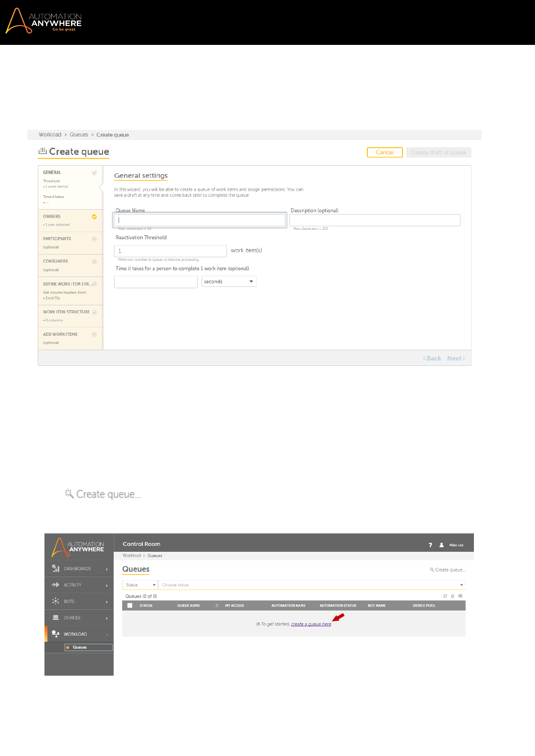Open the PARTICIPANTS wizard step
The width and height of the screenshot is (535, 756).
[71, 243]
